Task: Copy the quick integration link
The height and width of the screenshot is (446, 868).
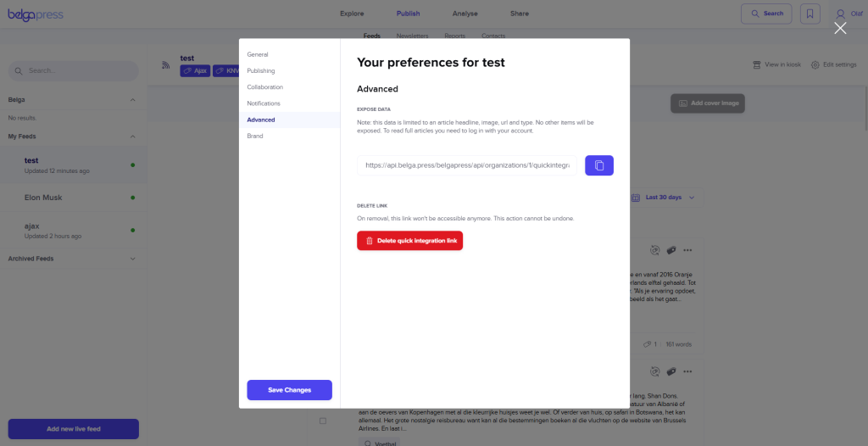Action: [598, 165]
